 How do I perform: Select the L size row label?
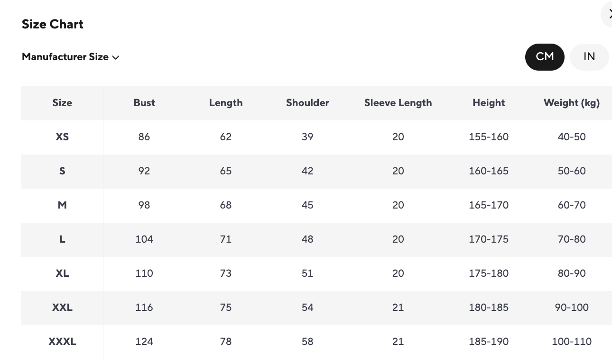pos(62,239)
